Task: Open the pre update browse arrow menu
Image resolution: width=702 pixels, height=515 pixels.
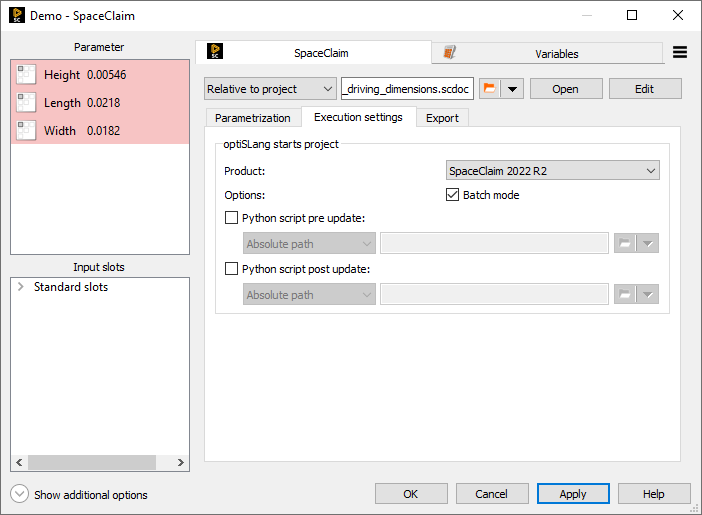Action: pyautogui.click(x=647, y=243)
